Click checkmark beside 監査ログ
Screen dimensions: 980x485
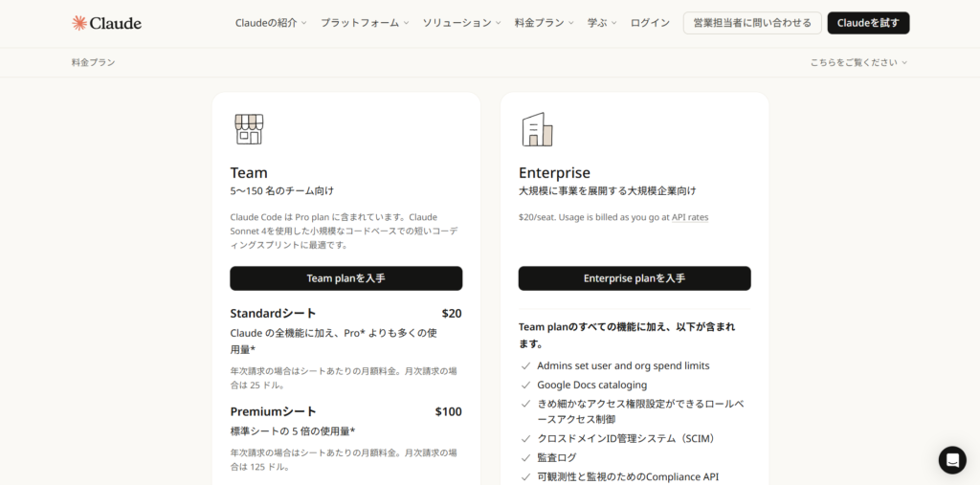click(x=525, y=458)
